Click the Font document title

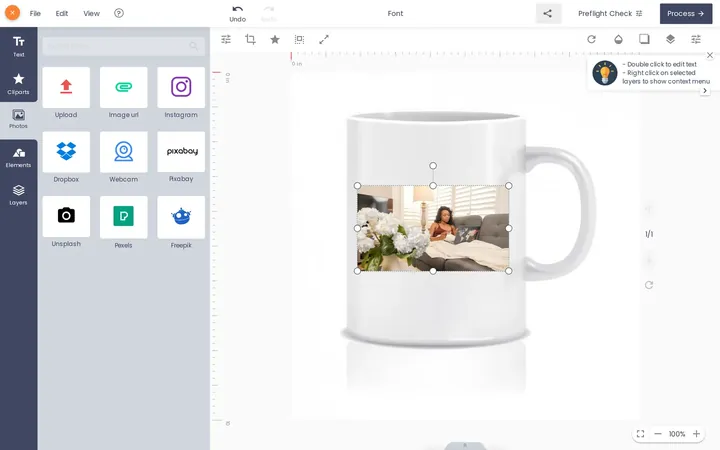(395, 13)
